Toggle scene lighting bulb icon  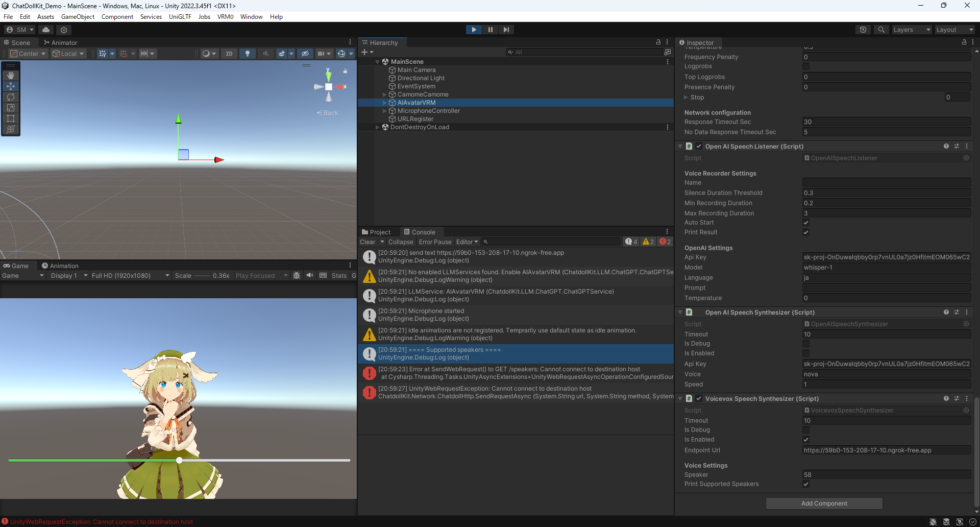tap(248, 54)
